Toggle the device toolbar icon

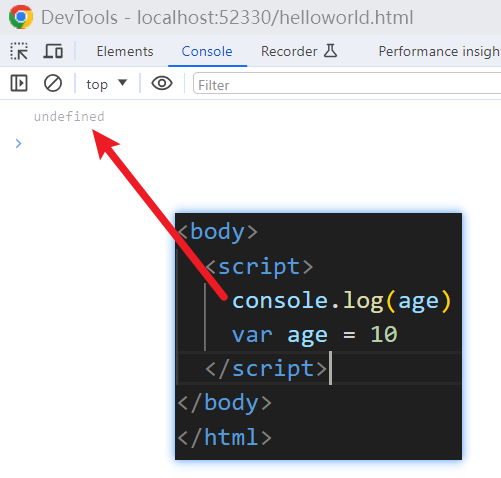coord(53,51)
